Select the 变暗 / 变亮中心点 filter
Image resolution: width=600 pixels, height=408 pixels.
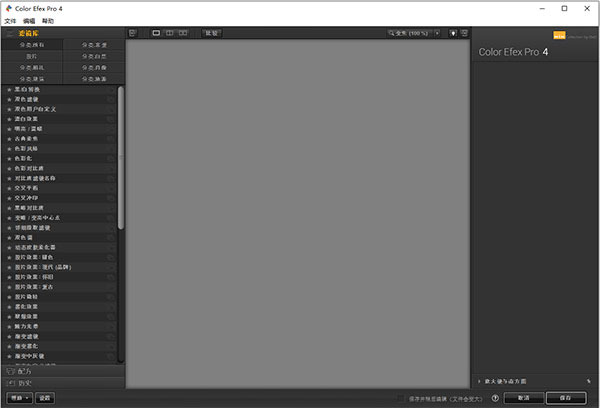tap(59, 218)
